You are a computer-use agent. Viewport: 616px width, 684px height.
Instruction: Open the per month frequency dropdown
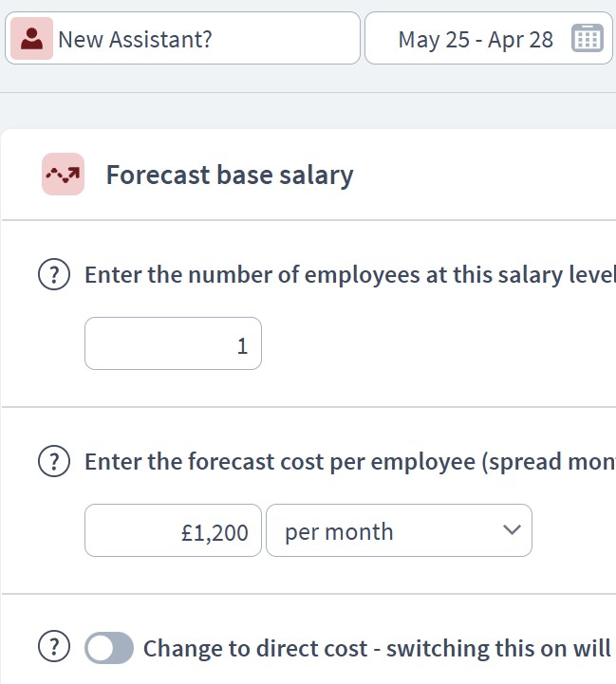pos(399,530)
